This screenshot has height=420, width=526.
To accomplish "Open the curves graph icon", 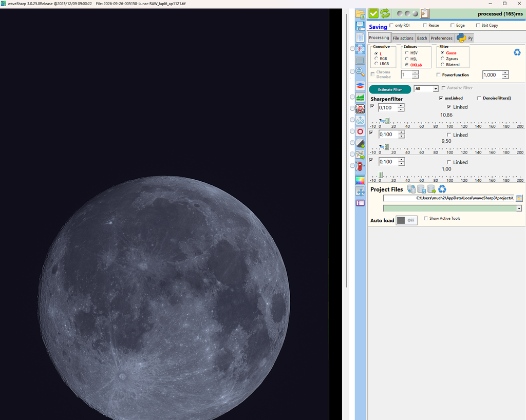I will [x=360, y=155].
